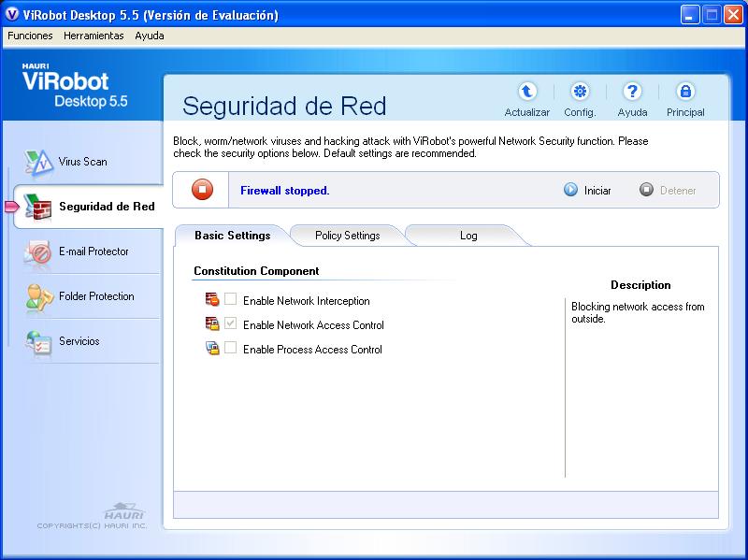Image resolution: width=748 pixels, height=560 pixels.
Task: Click the Config. label text
Action: click(x=580, y=112)
